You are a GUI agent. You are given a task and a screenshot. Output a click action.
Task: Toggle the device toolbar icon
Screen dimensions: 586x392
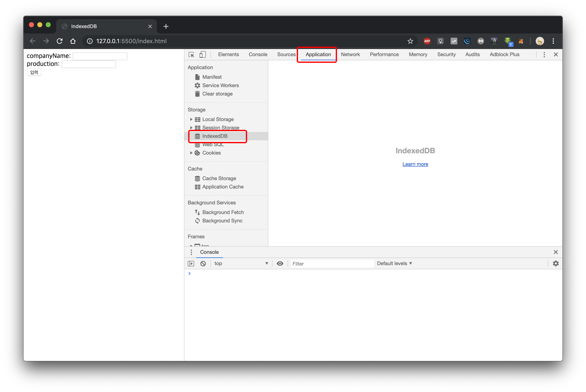coord(202,54)
